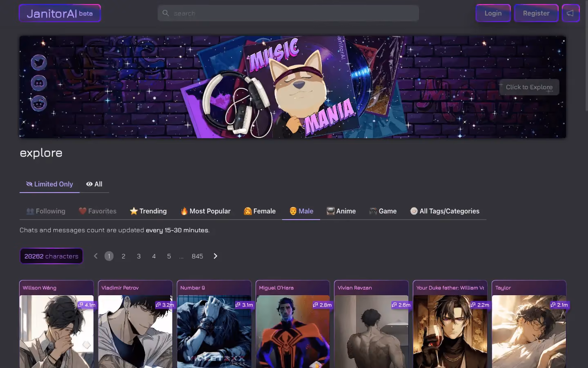588x368 pixels.
Task: Filter by Female characters tab
Action: 260,211
